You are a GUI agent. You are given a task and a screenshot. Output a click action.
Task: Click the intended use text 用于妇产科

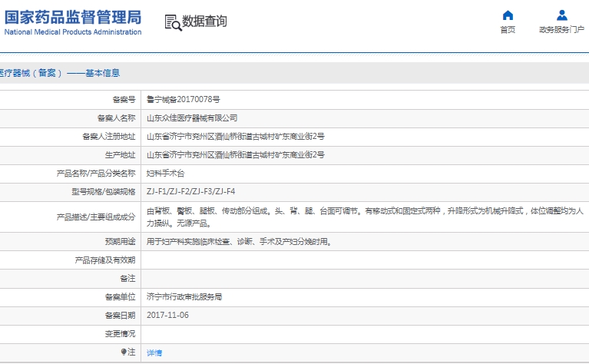pyautogui.click(x=240, y=242)
